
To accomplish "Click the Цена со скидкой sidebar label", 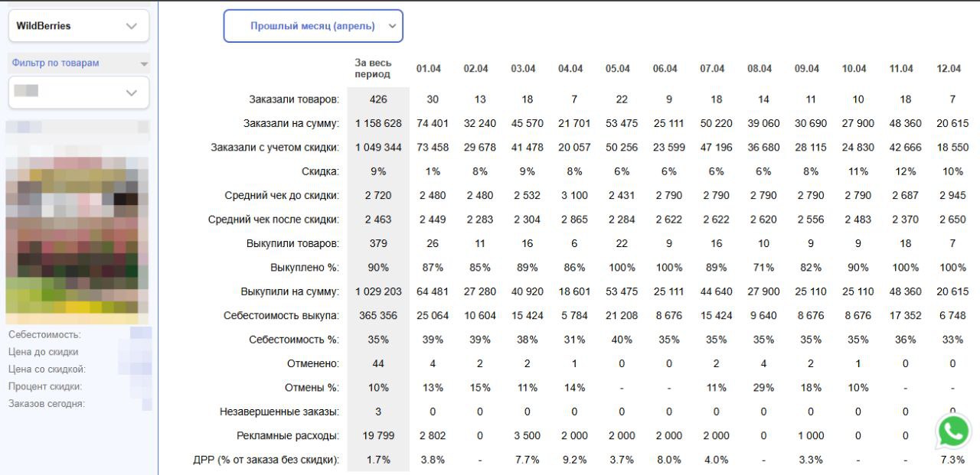I will 46,369.
